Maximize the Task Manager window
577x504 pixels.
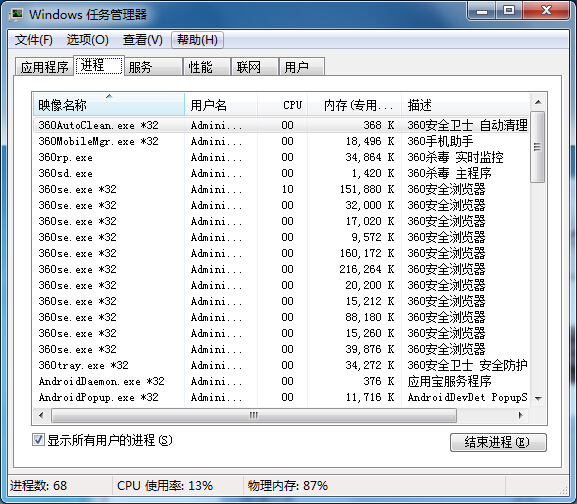509,11
